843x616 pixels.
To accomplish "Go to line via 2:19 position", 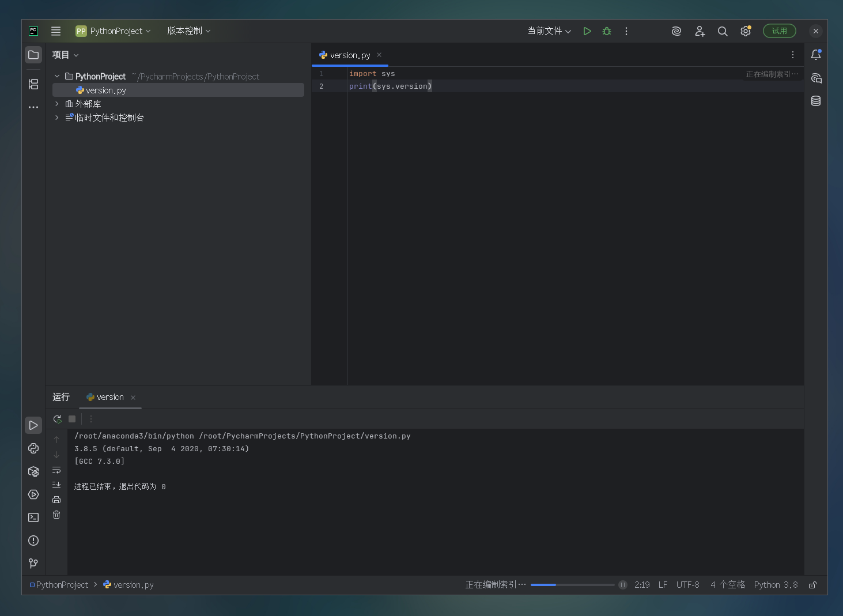I will [642, 585].
